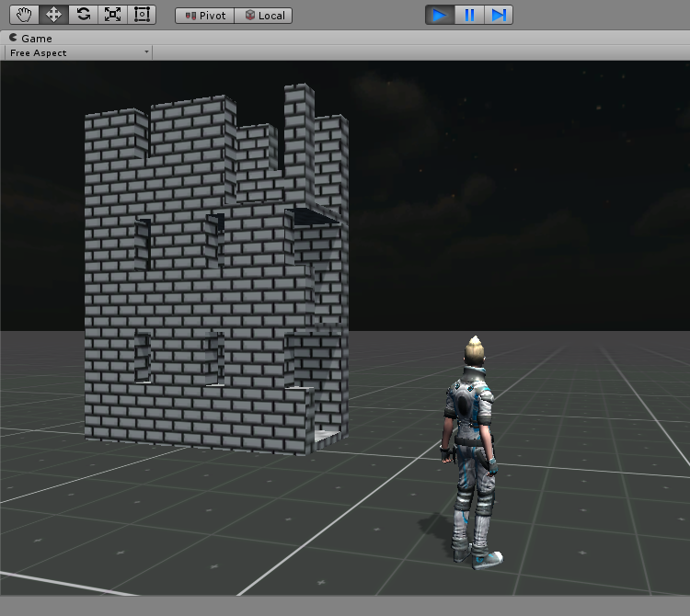Screen dimensions: 690x616
Task: Click the brick castle tower
Action: point(216,269)
